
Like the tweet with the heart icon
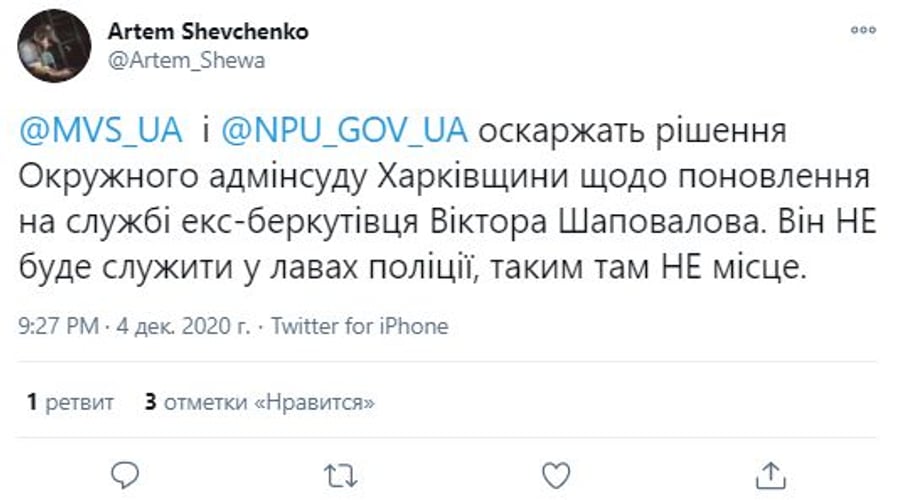click(553, 471)
